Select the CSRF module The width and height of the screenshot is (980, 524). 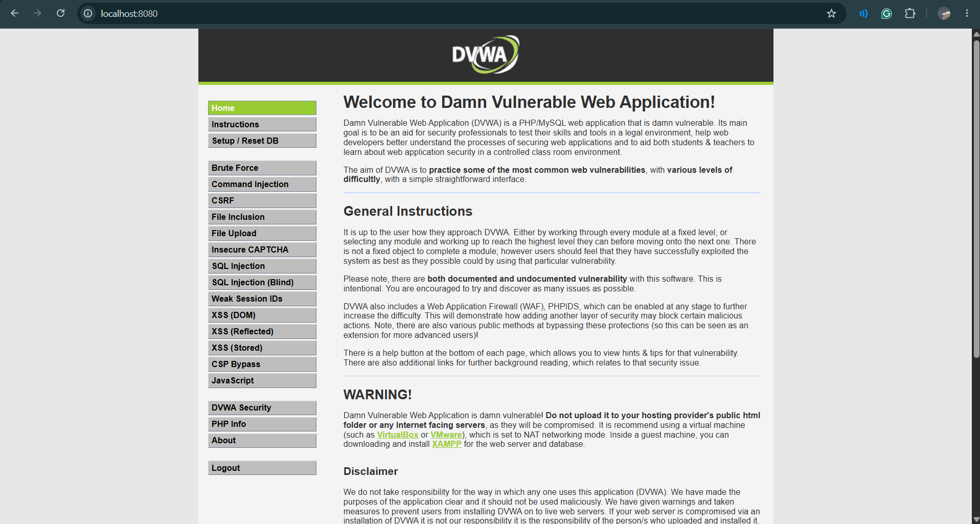(x=262, y=200)
